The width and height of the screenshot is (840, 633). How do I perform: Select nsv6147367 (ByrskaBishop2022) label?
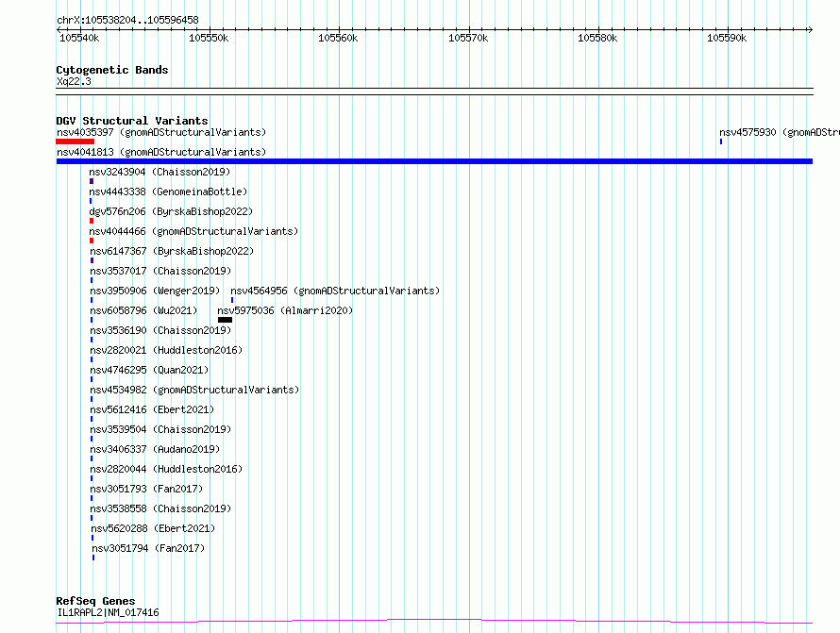pyautogui.click(x=172, y=251)
